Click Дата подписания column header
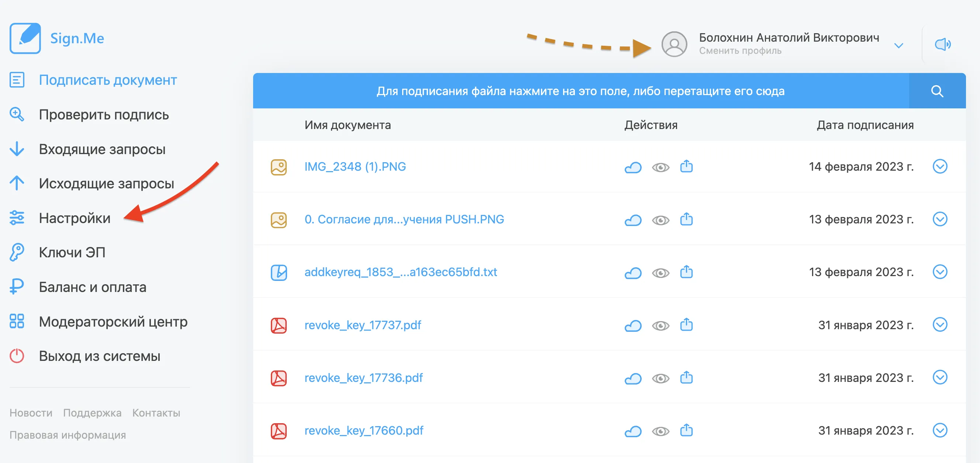 pos(865,125)
